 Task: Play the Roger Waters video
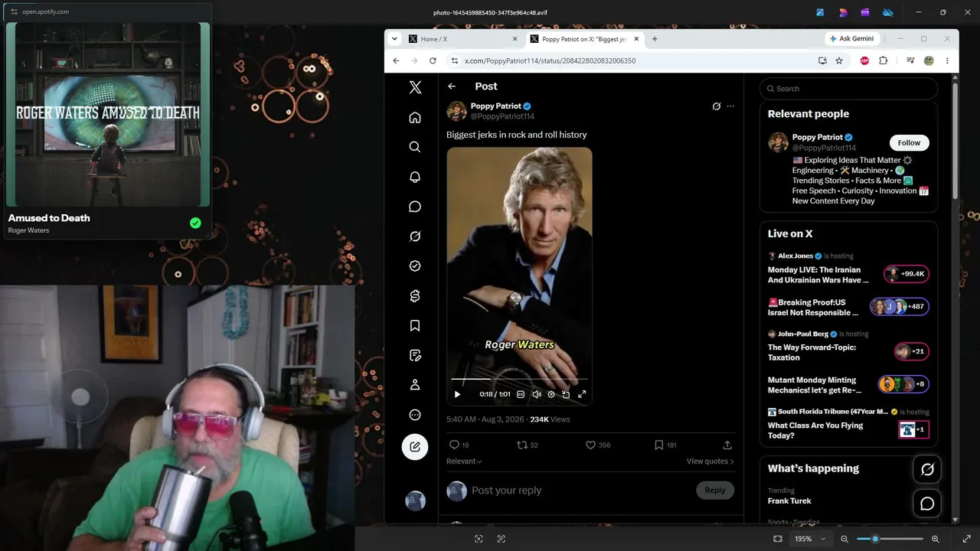(x=457, y=394)
